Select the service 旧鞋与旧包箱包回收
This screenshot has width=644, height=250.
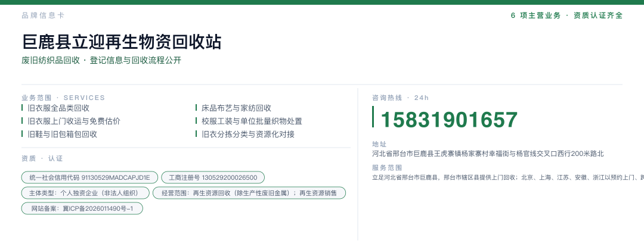tap(63, 135)
